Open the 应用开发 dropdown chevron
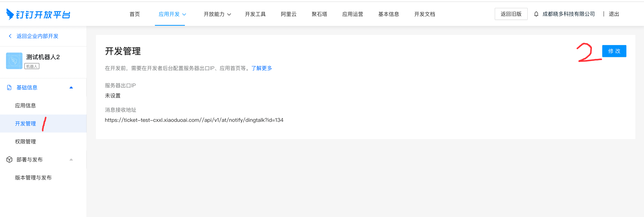 tap(184, 14)
